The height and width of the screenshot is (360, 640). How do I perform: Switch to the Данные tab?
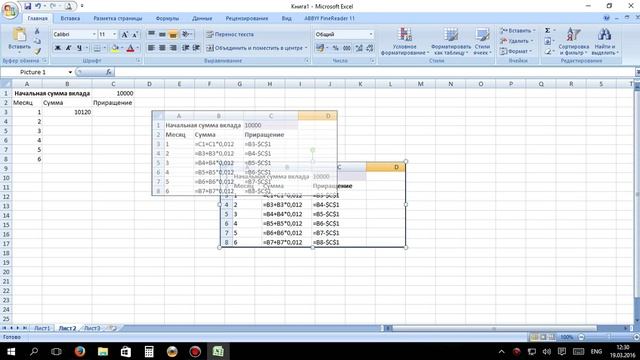tap(202, 18)
